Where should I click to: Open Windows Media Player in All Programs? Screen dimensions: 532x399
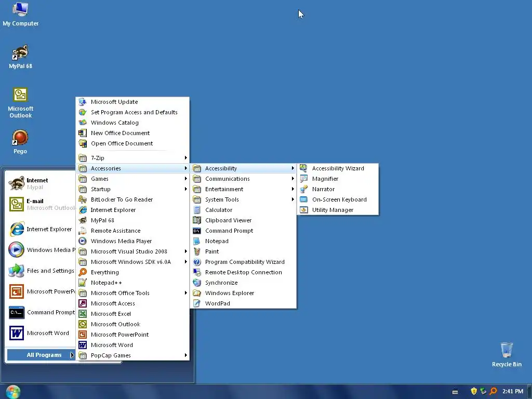[132, 241]
